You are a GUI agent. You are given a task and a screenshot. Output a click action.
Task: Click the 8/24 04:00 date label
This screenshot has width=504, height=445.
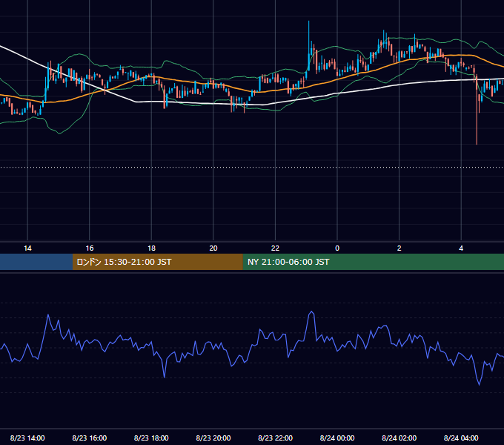[461, 438]
